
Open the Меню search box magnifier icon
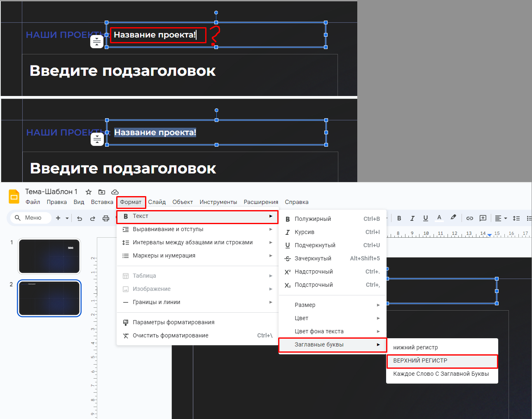17,218
